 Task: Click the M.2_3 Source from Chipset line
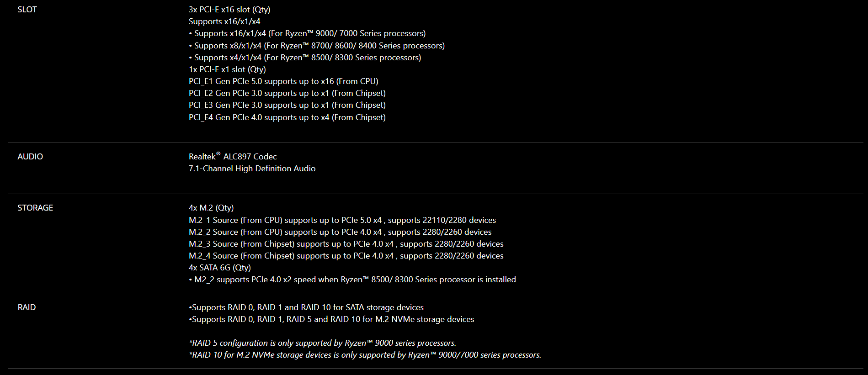pyautogui.click(x=346, y=244)
